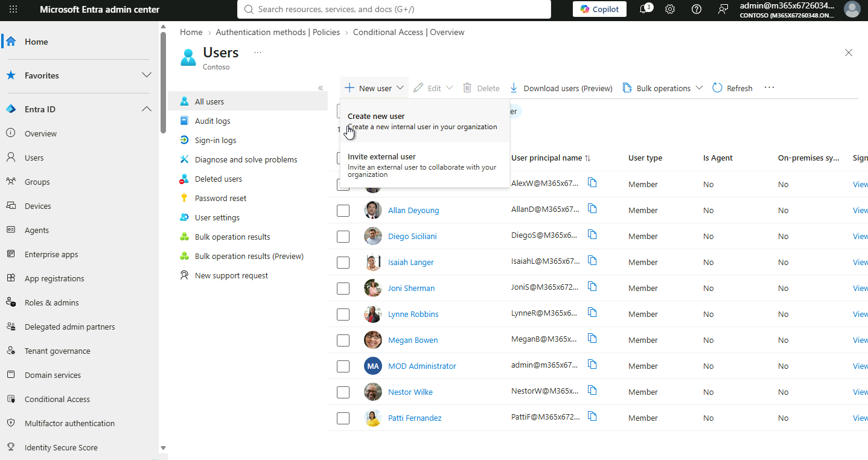868x460 pixels.
Task: Open the Edit dropdown
Action: pos(433,88)
